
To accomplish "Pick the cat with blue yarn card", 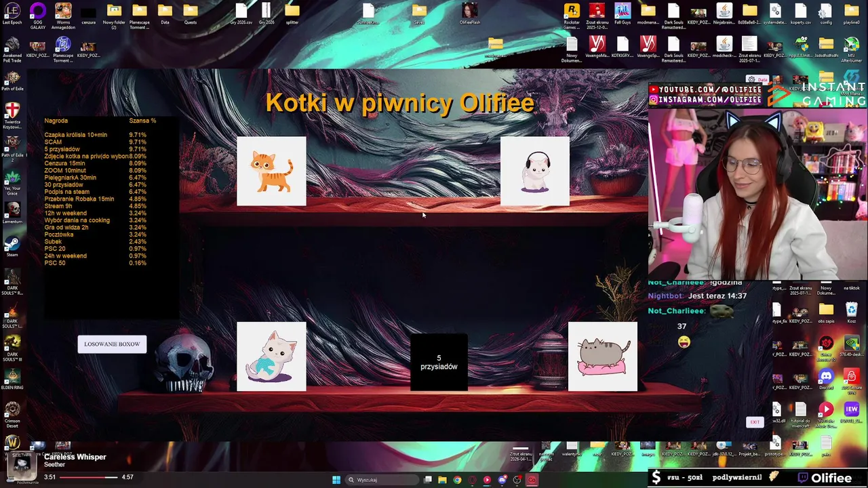I will [271, 357].
